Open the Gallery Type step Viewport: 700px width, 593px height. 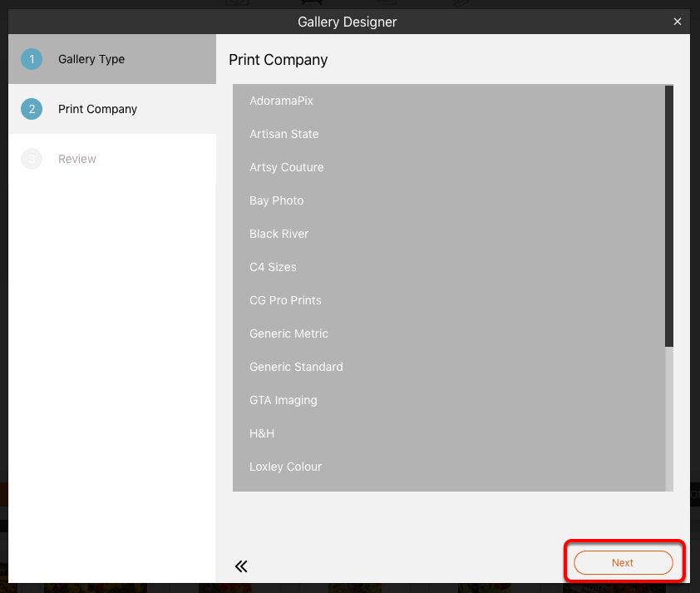pos(112,59)
